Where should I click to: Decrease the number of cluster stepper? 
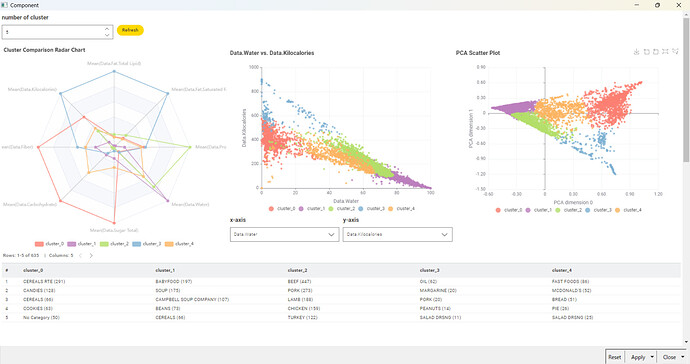pos(107,35)
